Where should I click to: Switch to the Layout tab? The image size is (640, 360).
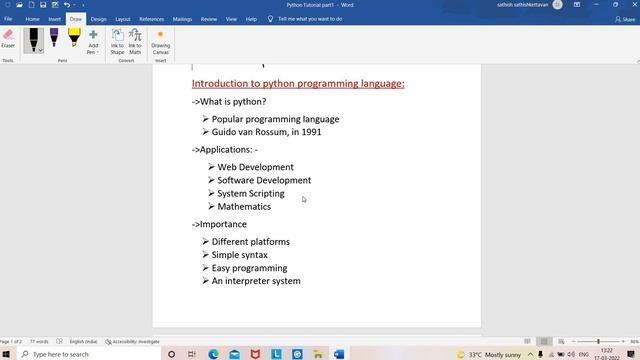122,19
